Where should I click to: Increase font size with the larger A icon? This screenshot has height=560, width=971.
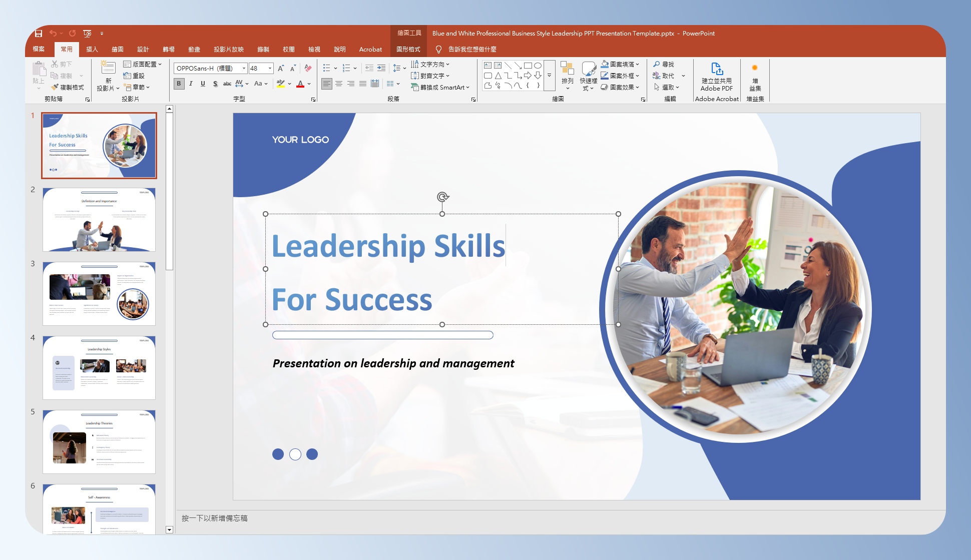click(280, 68)
